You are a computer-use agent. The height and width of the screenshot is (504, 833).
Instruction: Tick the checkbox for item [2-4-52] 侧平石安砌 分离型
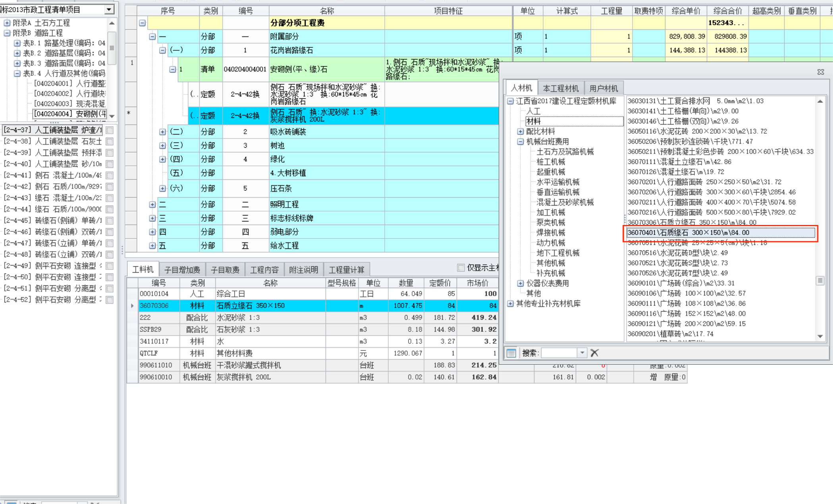pyautogui.click(x=110, y=300)
